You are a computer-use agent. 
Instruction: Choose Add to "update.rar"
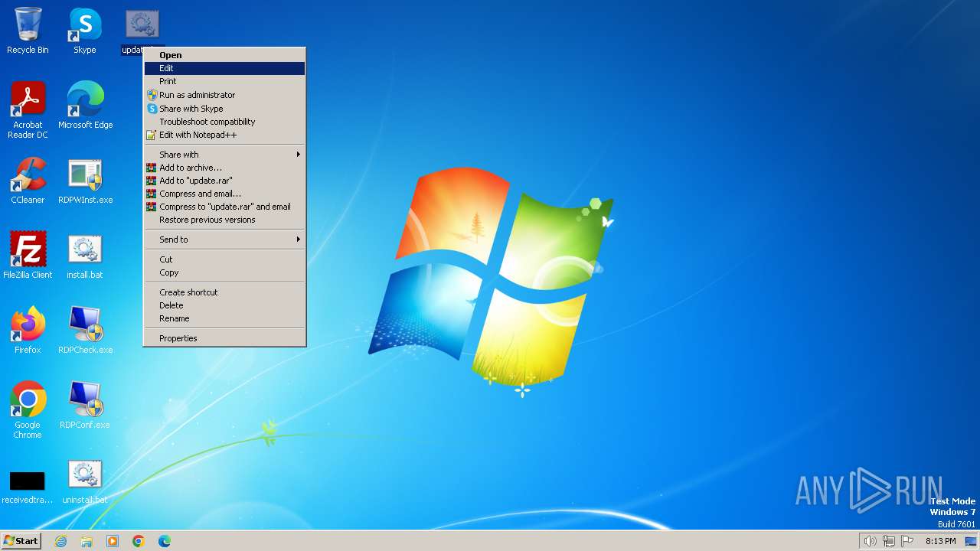tap(224, 181)
